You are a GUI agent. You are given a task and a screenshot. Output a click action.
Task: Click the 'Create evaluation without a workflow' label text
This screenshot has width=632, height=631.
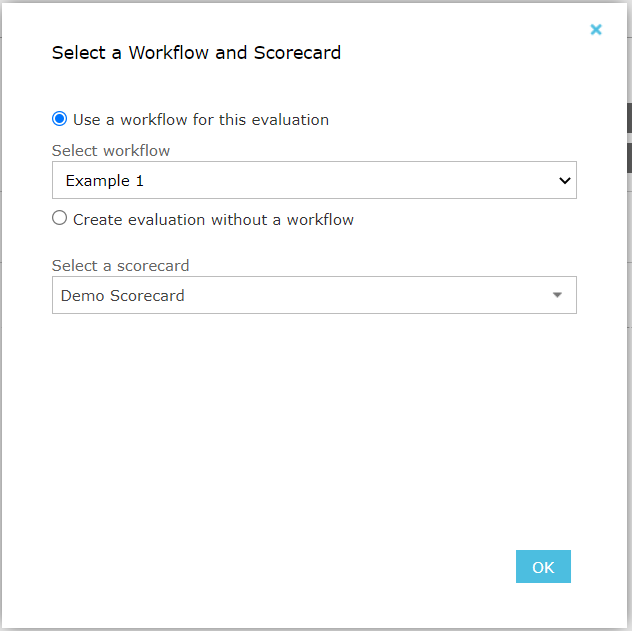click(x=213, y=219)
